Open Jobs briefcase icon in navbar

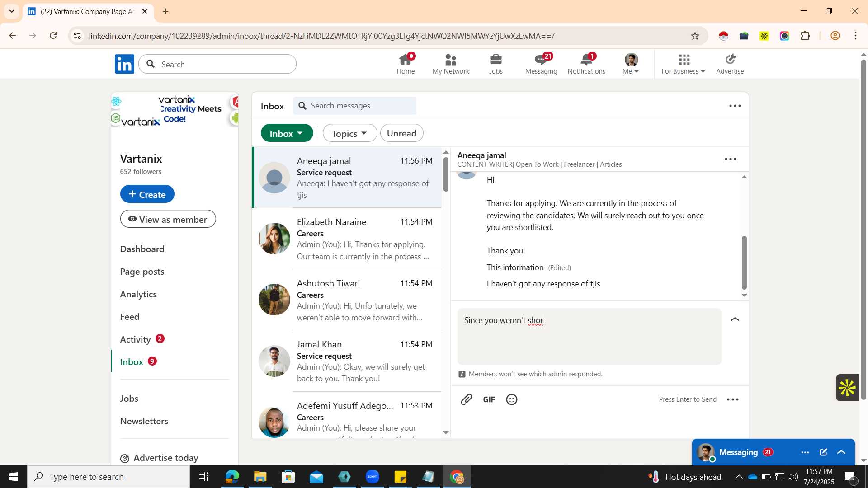coord(496,64)
